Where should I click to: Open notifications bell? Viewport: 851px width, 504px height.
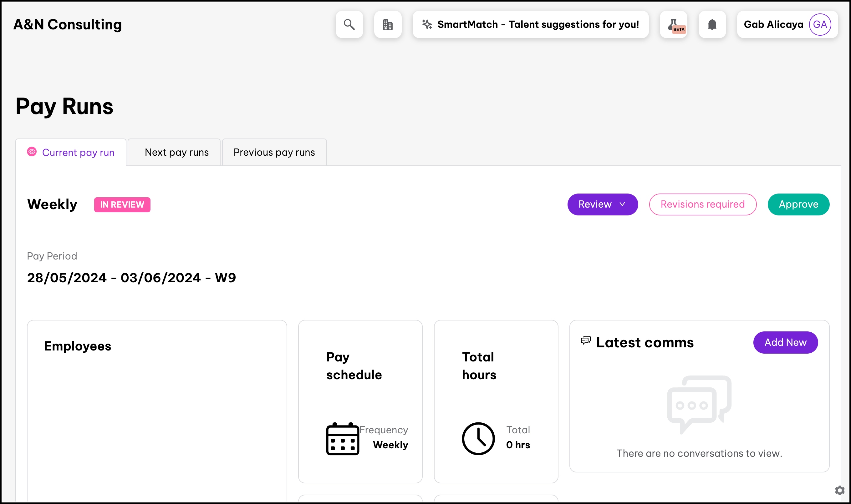coord(712,24)
